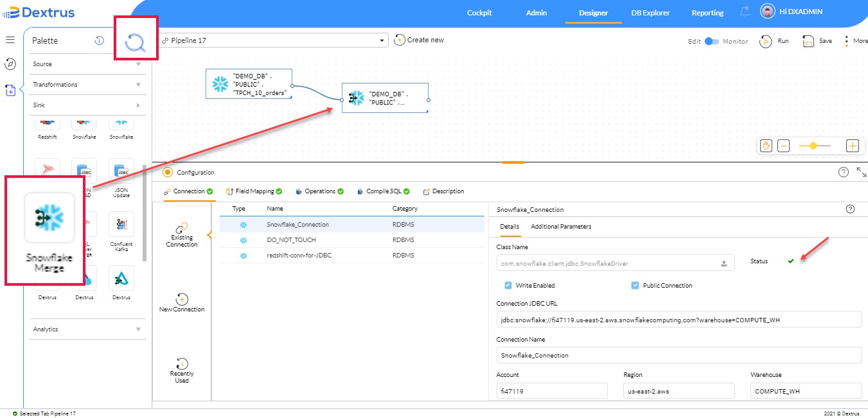Select the TPCH_10_orders source node on canvas
The width and height of the screenshot is (868, 418).
(x=249, y=84)
